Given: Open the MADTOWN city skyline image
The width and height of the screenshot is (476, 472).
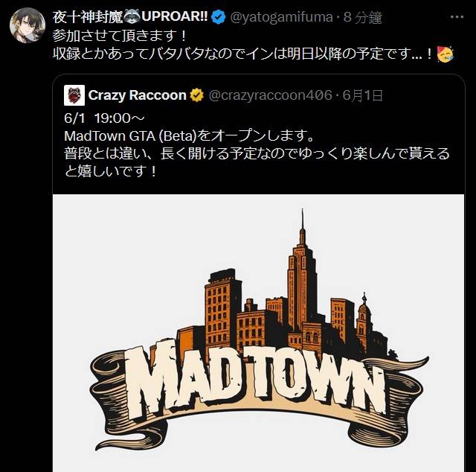Looking at the screenshot, I should (x=258, y=333).
